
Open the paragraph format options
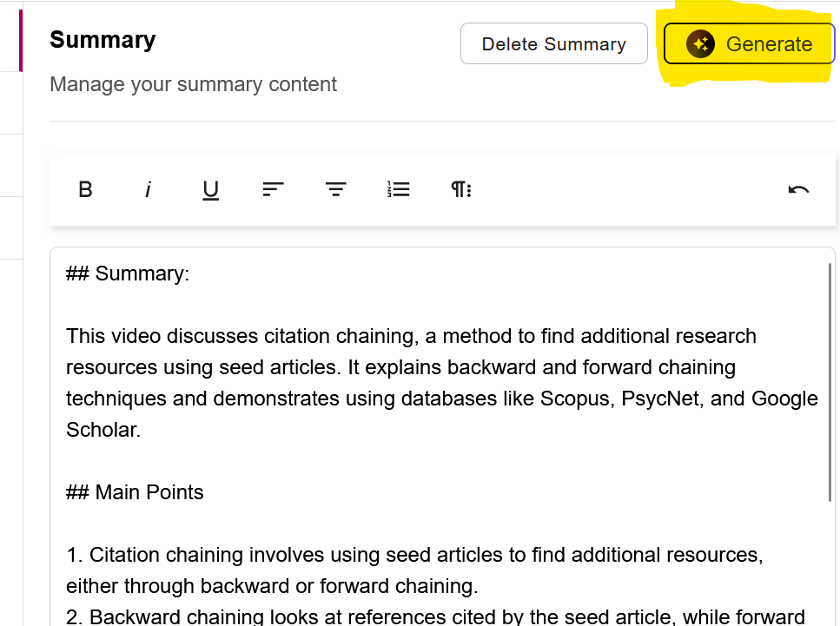pos(461,189)
